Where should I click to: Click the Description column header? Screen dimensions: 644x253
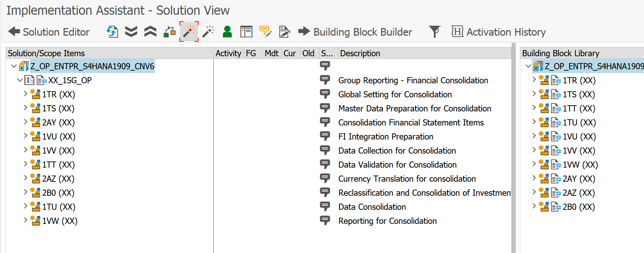[x=360, y=53]
